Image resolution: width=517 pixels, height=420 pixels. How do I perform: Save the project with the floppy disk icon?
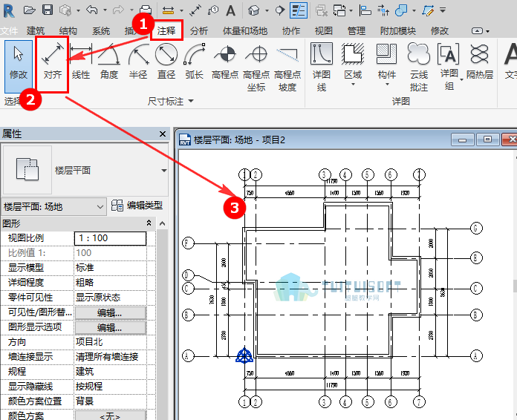(48, 10)
